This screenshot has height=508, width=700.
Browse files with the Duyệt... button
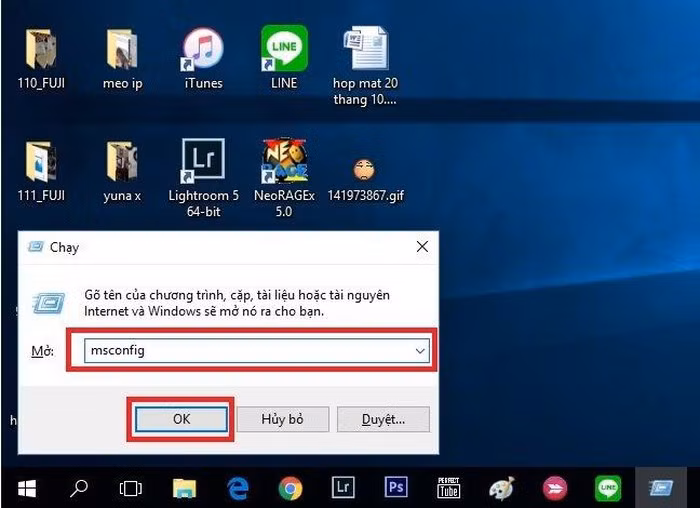(x=383, y=419)
